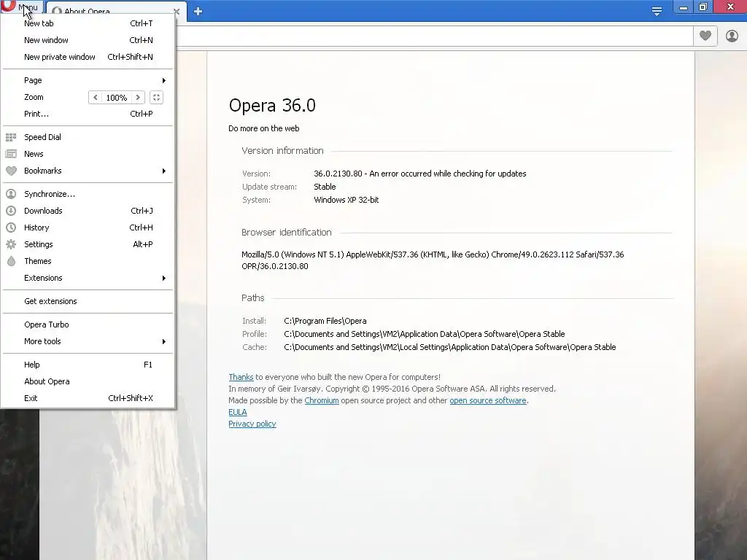Click the heart bookmark icon in address bar
Viewport: 747px width, 560px height.
click(705, 36)
